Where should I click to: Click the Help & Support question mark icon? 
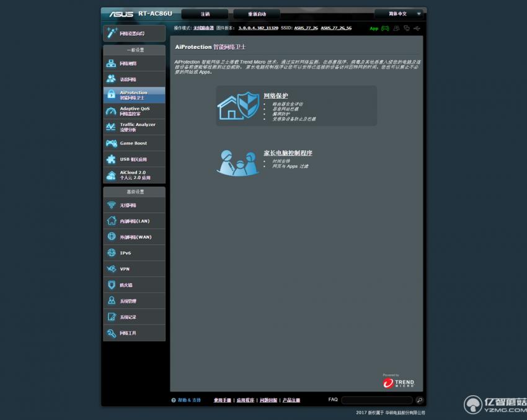point(174,400)
